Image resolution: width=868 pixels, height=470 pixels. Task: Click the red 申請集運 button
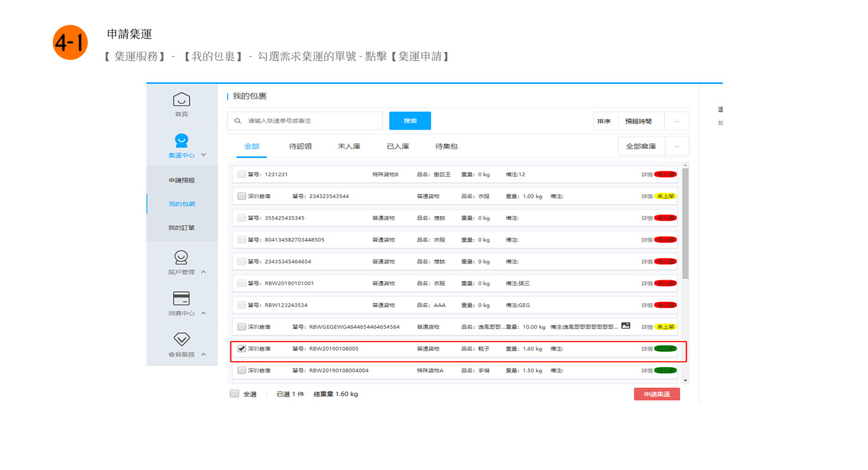[657, 394]
